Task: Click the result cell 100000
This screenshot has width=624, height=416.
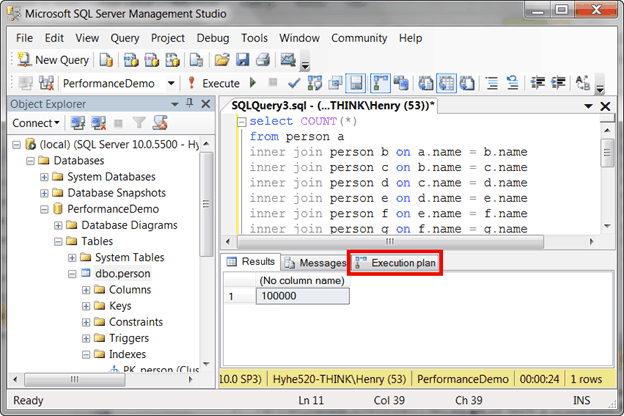Action: click(x=302, y=296)
